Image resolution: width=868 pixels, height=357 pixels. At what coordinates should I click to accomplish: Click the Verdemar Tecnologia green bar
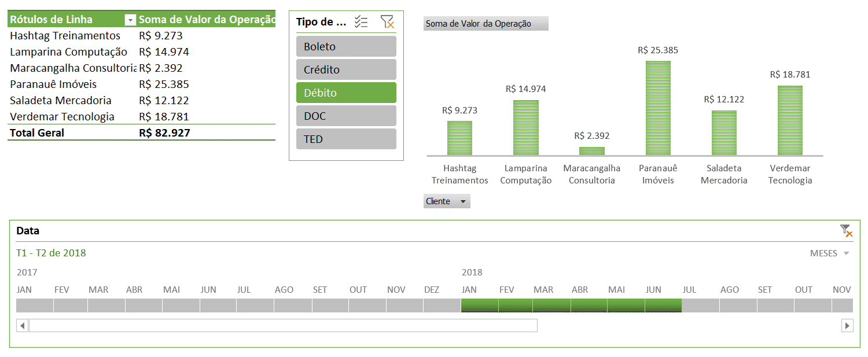tap(790, 120)
